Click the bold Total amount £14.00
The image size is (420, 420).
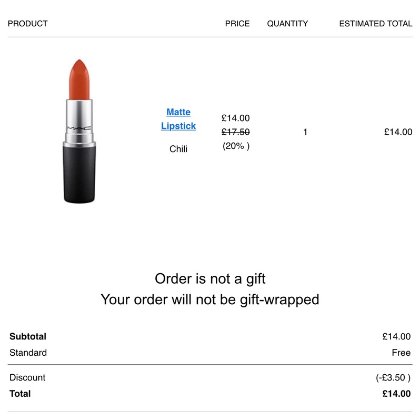click(397, 394)
